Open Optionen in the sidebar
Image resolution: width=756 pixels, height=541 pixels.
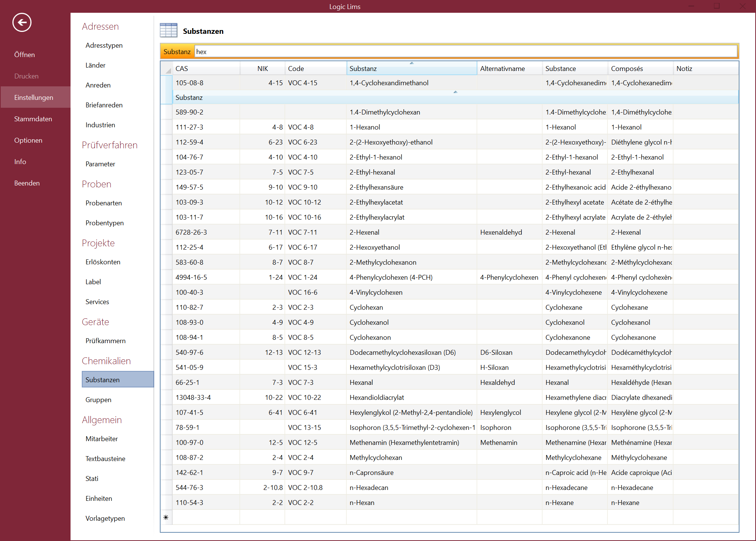coord(28,140)
